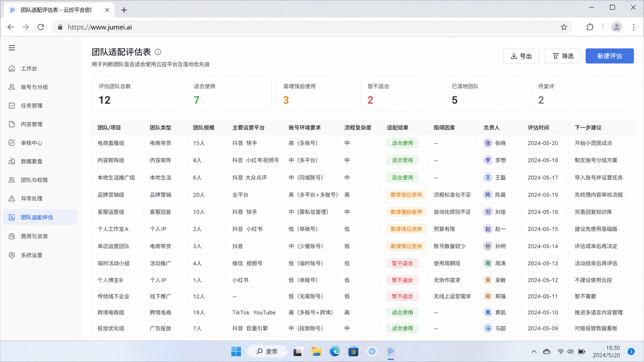Click 陈晨's avatar badge
Image resolution: width=644 pixels, height=362 pixels.
tap(488, 195)
